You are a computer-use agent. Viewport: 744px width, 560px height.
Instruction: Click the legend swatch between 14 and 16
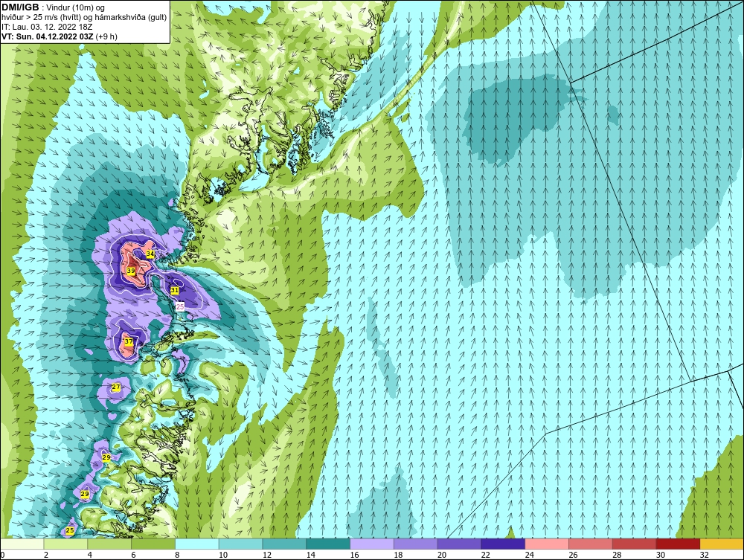328,544
